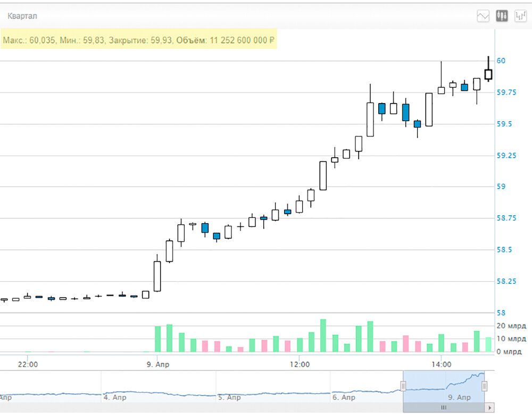532x414 pixels.
Task: Grab the right handle of navigator range
Action: click(x=485, y=386)
